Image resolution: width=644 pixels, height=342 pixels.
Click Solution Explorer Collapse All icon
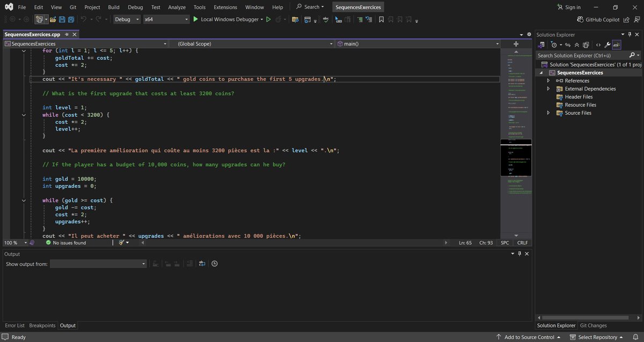point(576,45)
